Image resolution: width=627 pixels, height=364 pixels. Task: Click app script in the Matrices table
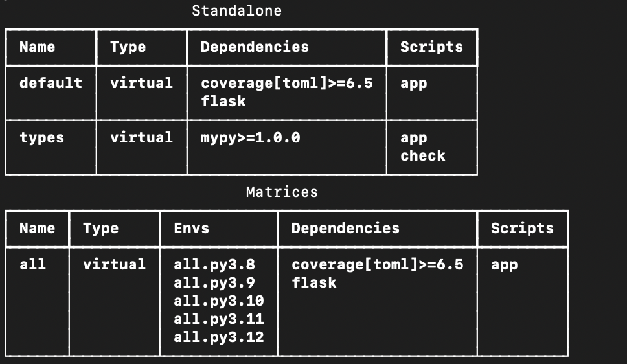[x=504, y=265]
